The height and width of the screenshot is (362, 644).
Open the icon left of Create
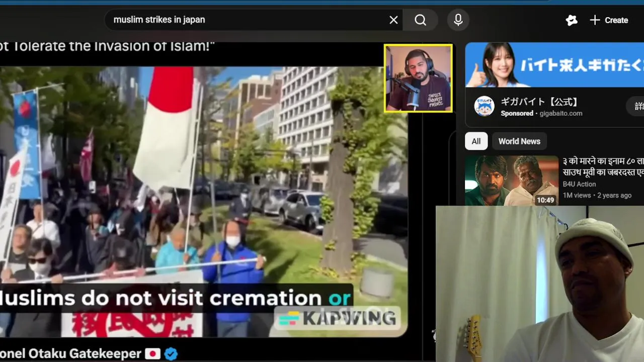[x=572, y=20]
